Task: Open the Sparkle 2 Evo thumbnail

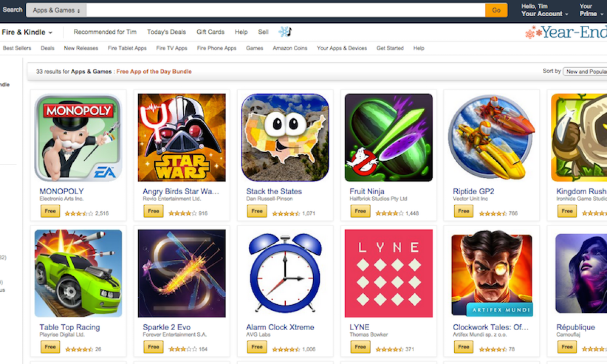Action: tap(182, 274)
